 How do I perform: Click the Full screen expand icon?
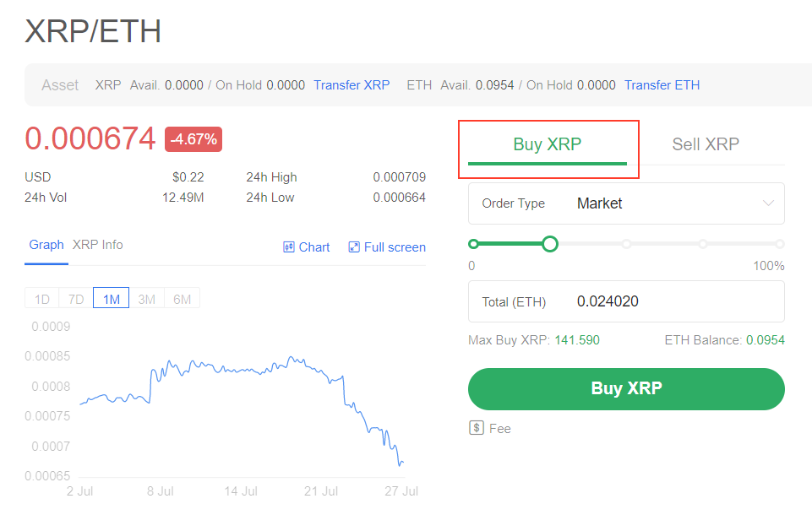(x=354, y=247)
